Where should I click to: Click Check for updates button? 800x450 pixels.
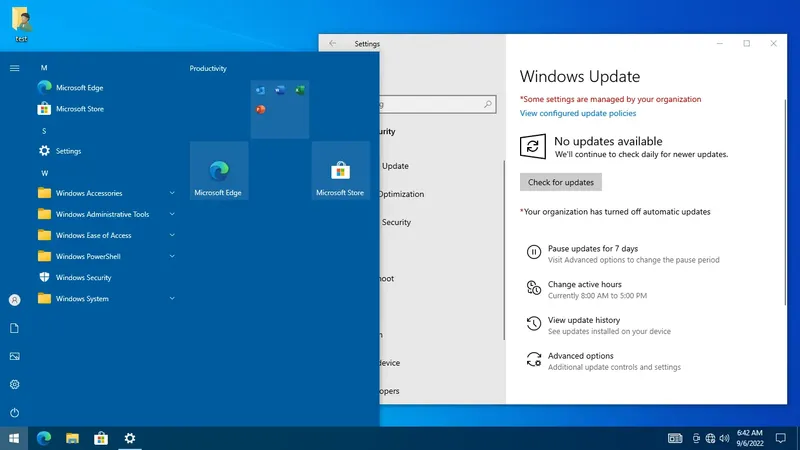[x=561, y=182]
